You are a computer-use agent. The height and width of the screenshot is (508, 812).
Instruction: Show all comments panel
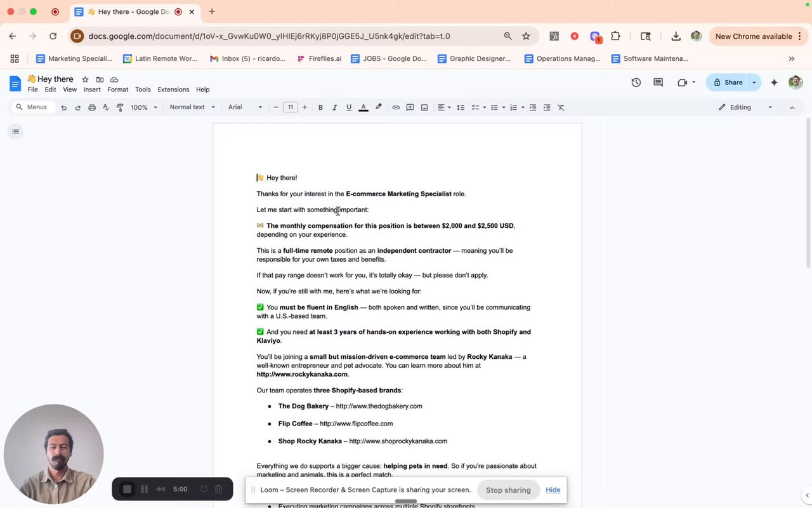point(658,83)
